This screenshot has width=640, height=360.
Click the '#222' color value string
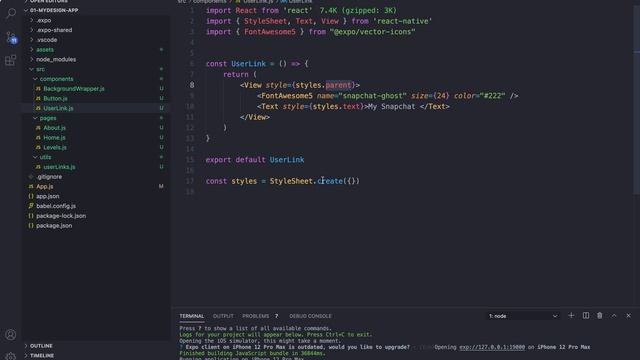[x=493, y=96]
